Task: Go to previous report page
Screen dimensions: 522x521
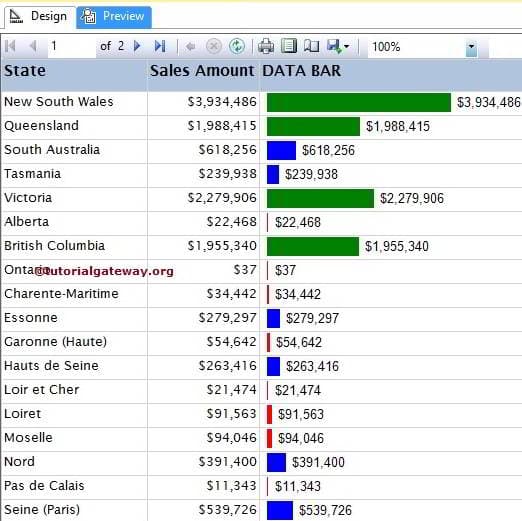Action: coord(33,46)
